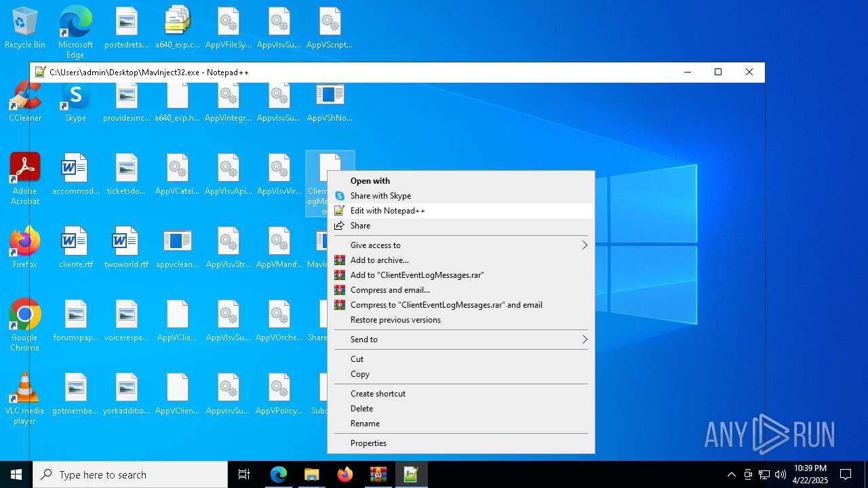The image size is (868, 488).
Task: Select the ticketsdo... image file icon
Action: click(127, 175)
